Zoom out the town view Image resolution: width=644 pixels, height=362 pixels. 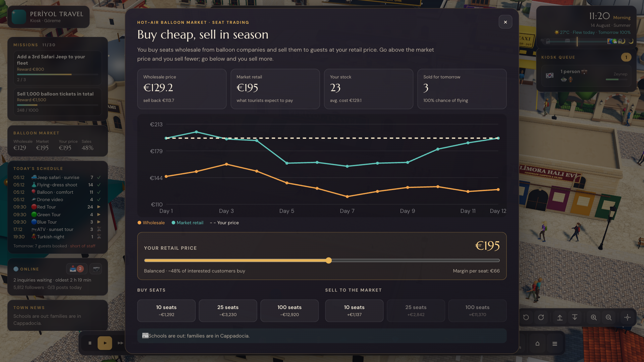click(608, 317)
